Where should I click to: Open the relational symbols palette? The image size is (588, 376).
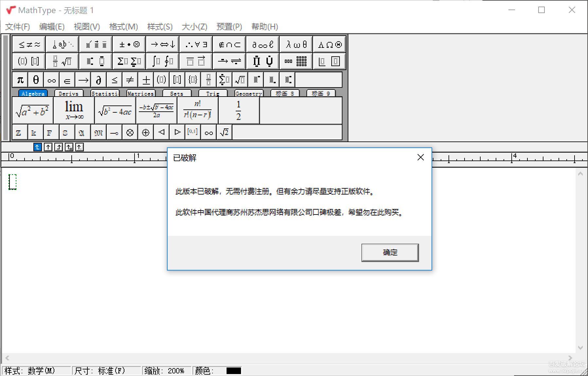[29, 44]
